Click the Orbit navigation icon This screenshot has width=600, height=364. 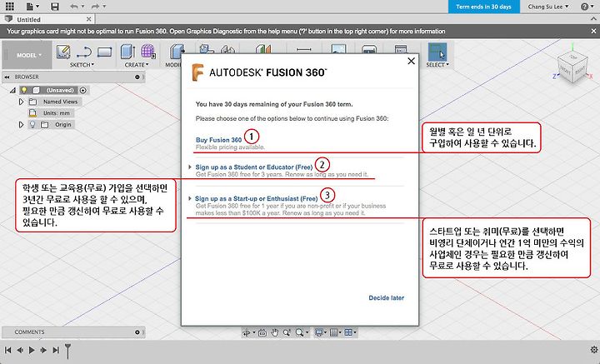pos(248,332)
